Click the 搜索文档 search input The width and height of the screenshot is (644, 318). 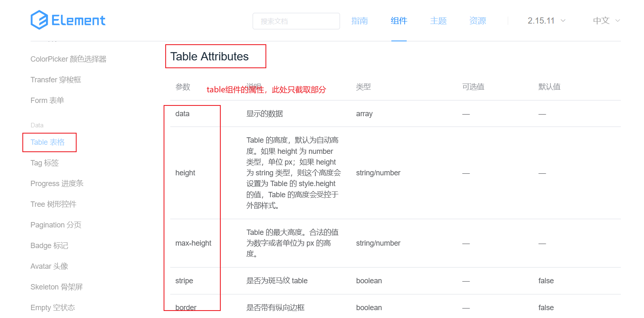(x=296, y=21)
